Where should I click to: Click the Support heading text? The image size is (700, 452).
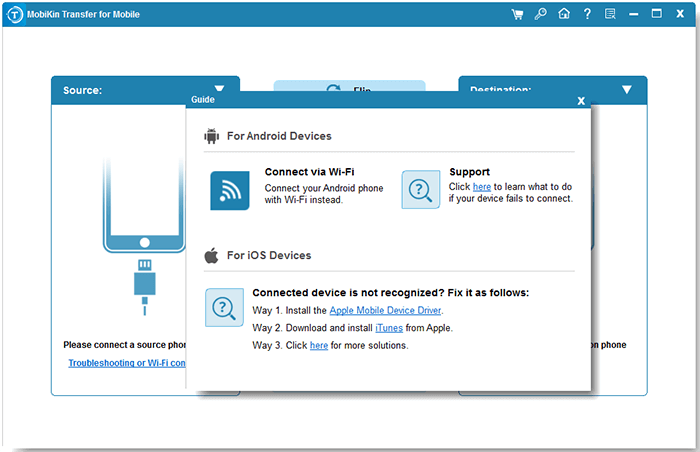tap(469, 172)
